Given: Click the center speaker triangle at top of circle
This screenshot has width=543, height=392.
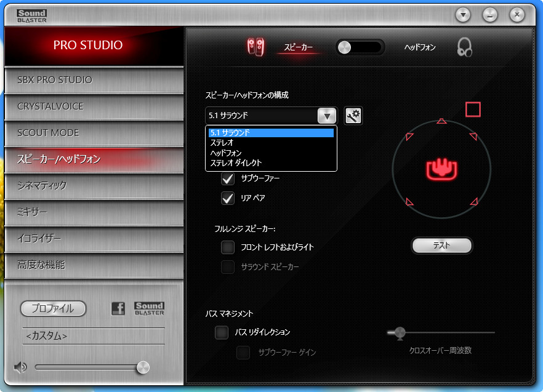Looking at the screenshot, I should click(x=441, y=121).
